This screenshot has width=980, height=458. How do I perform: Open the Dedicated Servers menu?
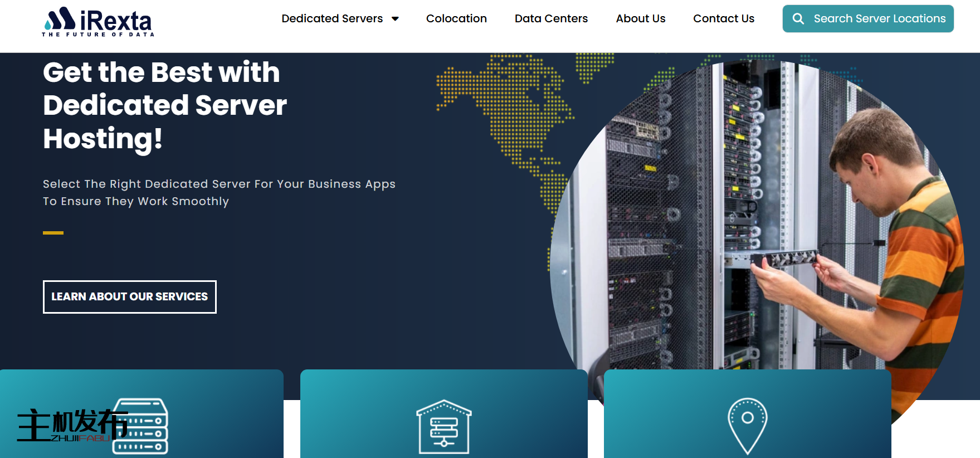(x=332, y=19)
